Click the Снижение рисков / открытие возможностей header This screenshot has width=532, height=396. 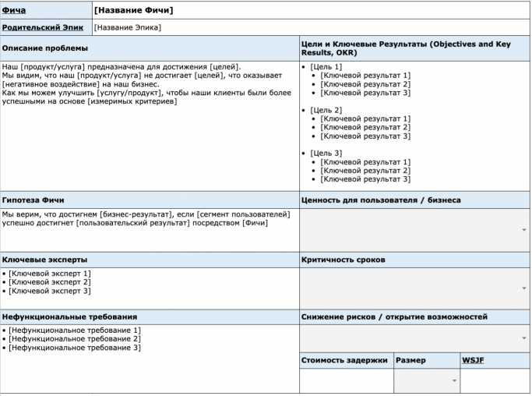coord(414,316)
